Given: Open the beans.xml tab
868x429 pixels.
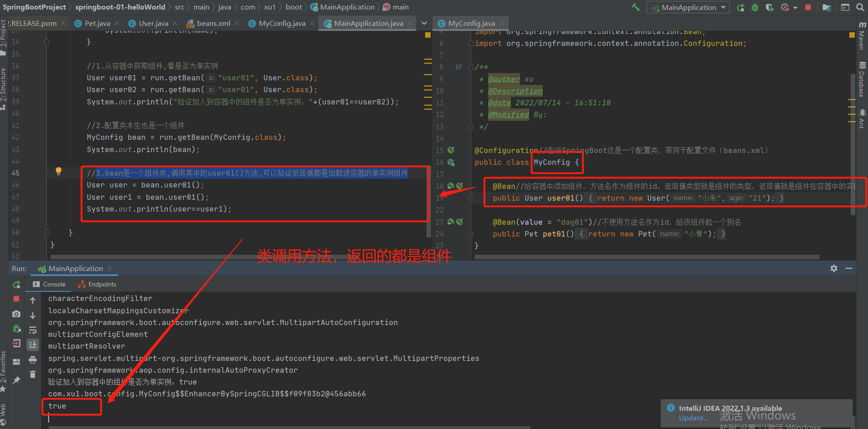Looking at the screenshot, I should (x=213, y=23).
